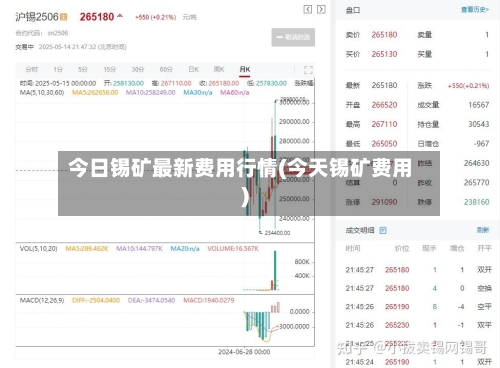Click the MA30:n/a indicator label

(x=198, y=92)
